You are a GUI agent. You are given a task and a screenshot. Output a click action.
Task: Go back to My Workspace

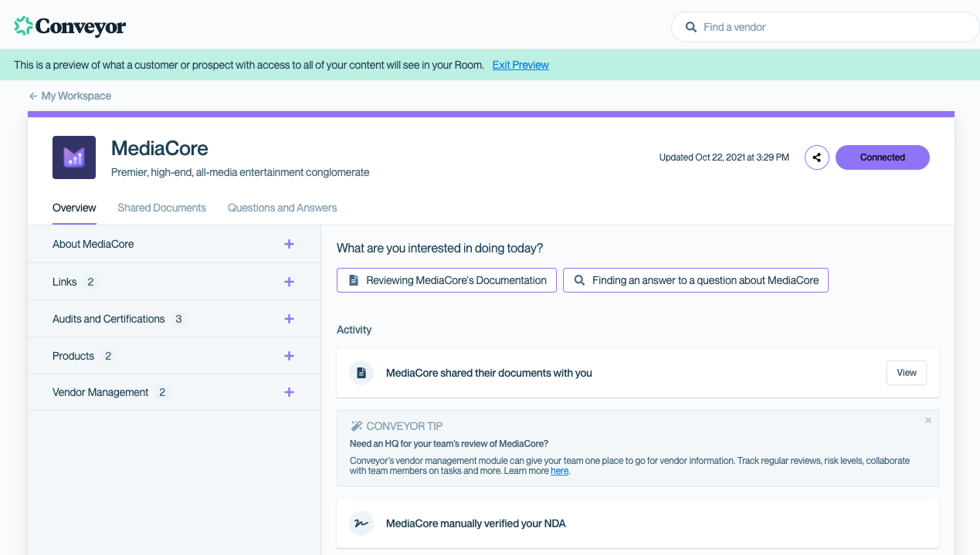(70, 96)
